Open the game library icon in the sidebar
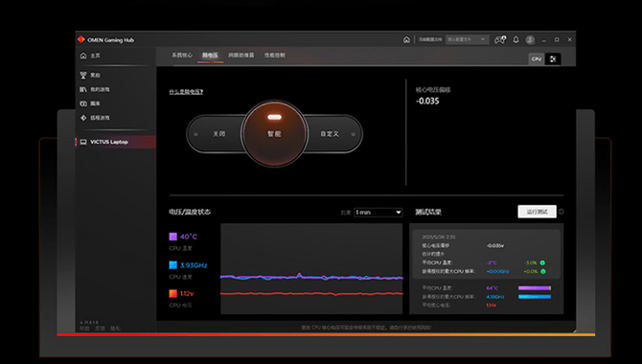The image size is (642, 364). coord(83,89)
